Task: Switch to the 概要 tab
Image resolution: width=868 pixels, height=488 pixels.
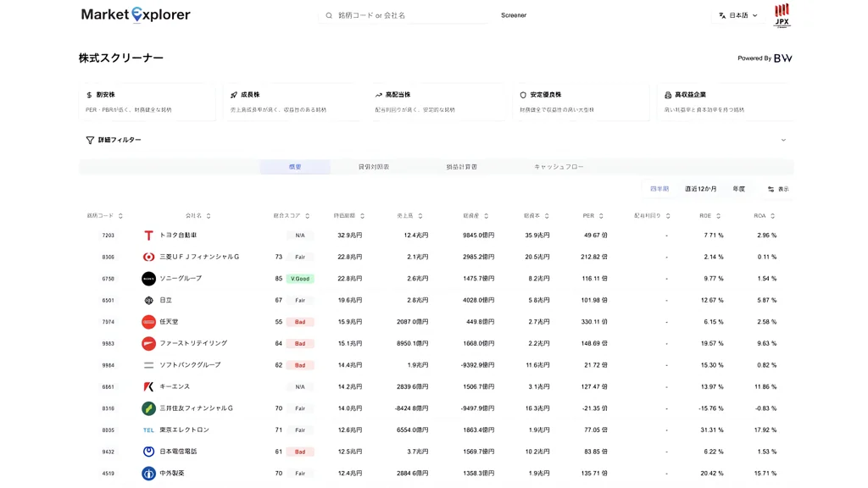Action: pyautogui.click(x=295, y=167)
